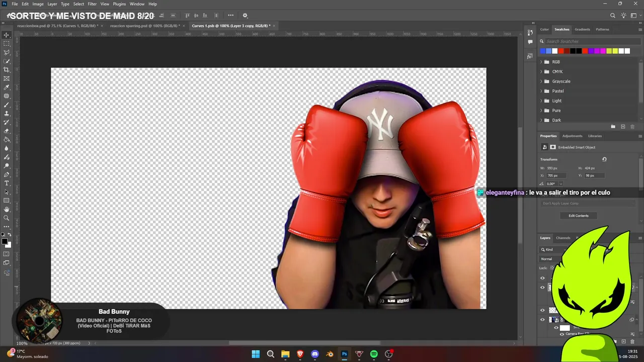Select the Path Selection tool
Image resolution: width=644 pixels, height=362 pixels.
tap(7, 192)
